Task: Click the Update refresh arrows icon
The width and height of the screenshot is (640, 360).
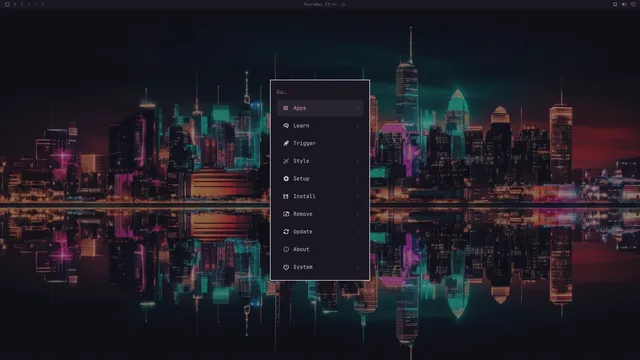Action: click(x=286, y=231)
